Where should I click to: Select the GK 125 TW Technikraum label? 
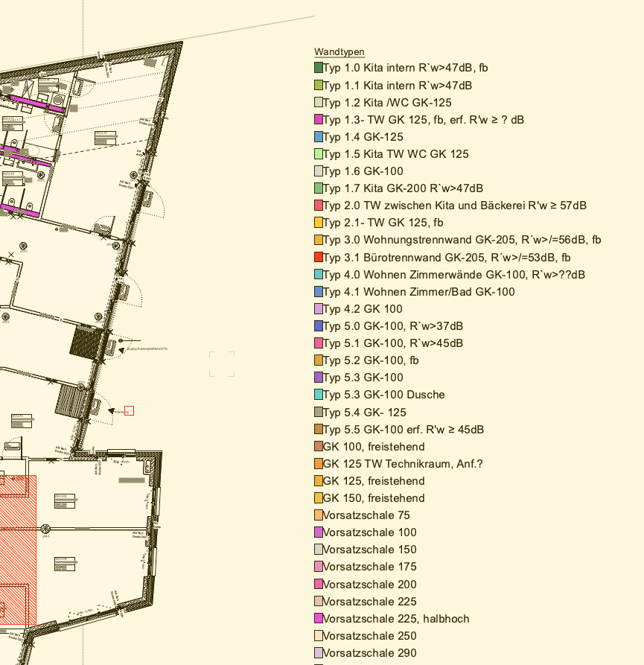pyautogui.click(x=403, y=464)
